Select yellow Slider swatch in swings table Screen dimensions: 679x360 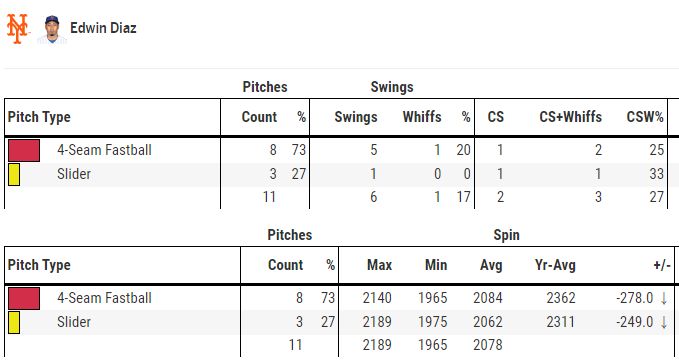click(14, 174)
